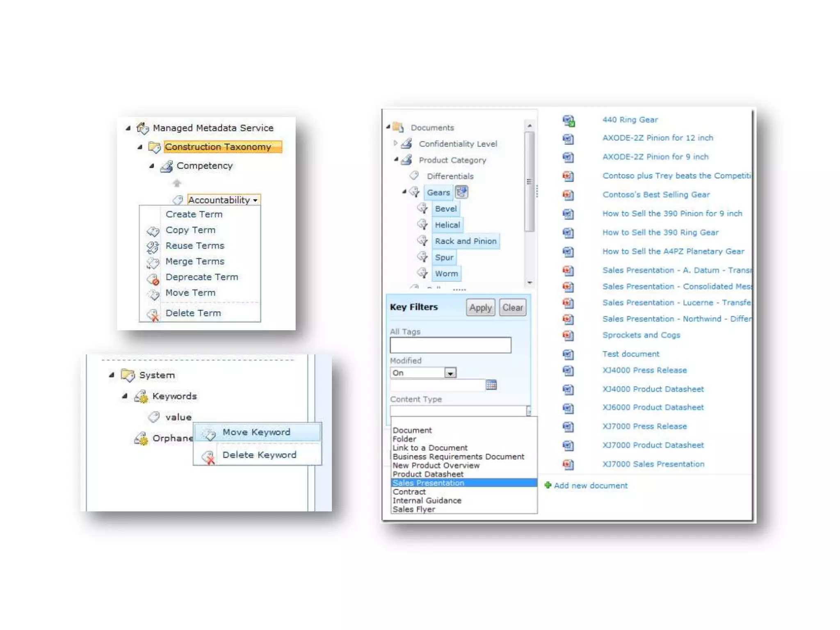Click the Sprockets and Cogs PowerPoint icon

568,336
